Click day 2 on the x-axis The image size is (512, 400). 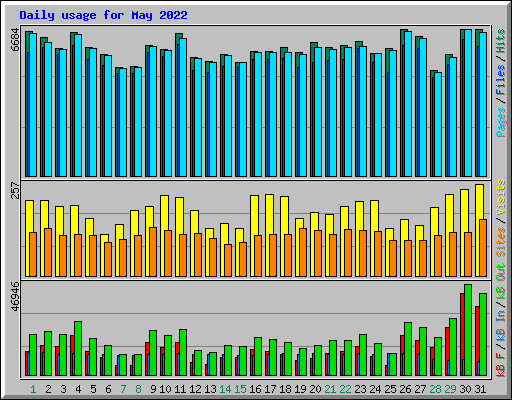click(x=48, y=389)
